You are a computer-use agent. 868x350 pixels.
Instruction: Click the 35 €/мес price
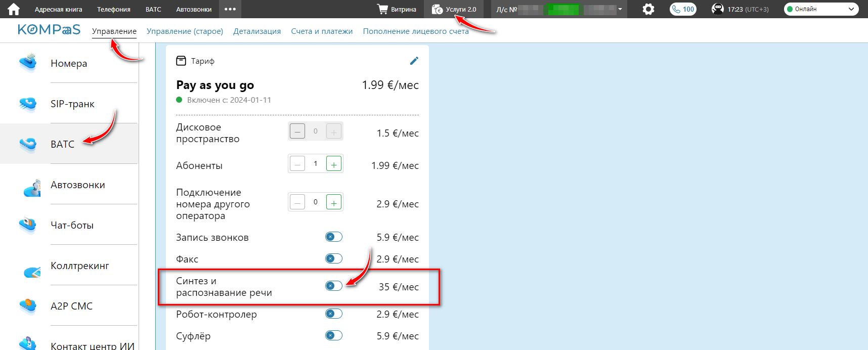tap(399, 287)
